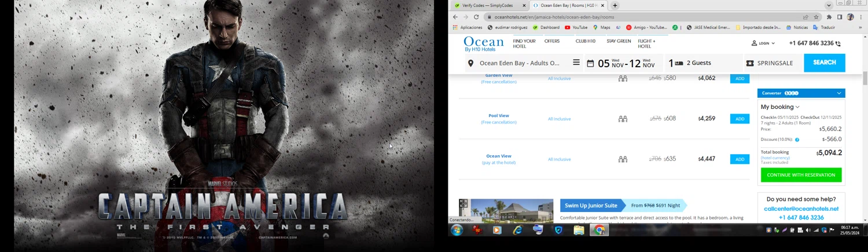Click callcenter@oceanhotels.net email link
Image resolution: width=868 pixels, height=252 pixels.
pos(801,209)
